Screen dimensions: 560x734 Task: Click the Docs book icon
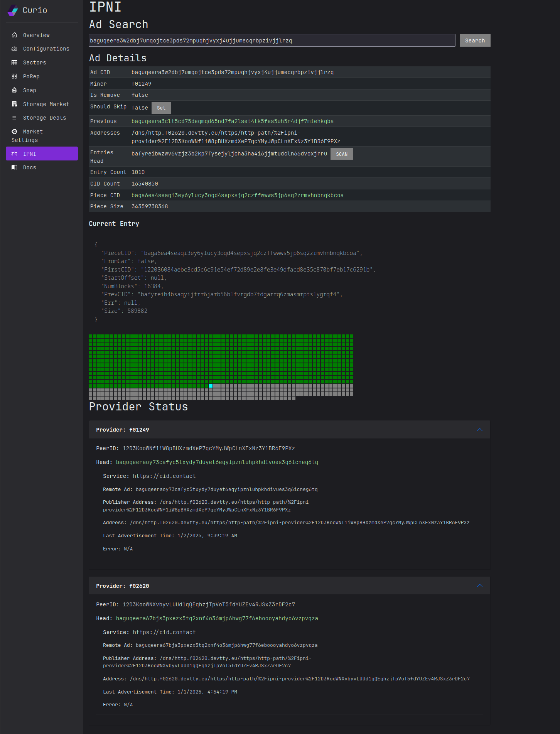(14, 167)
